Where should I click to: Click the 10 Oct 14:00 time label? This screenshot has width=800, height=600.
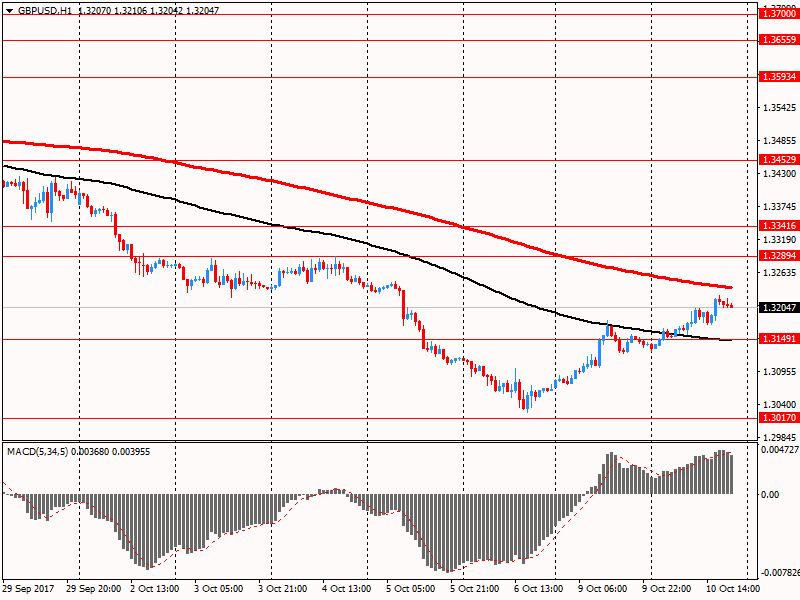[732, 589]
